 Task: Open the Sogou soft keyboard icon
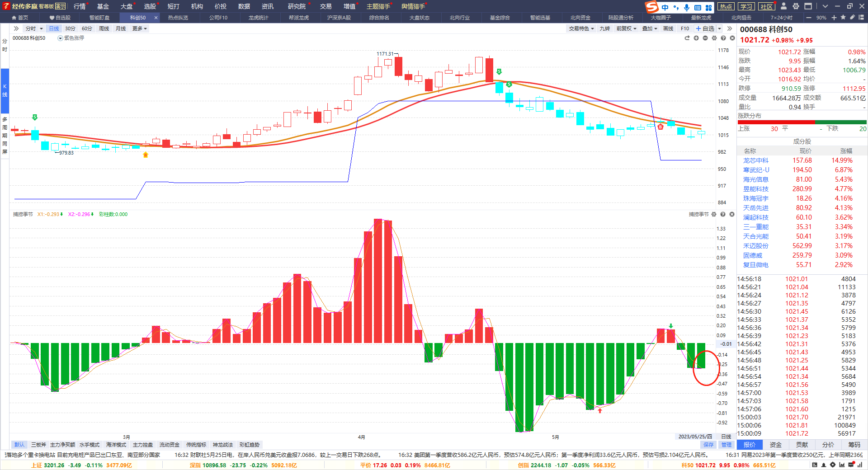698,7
